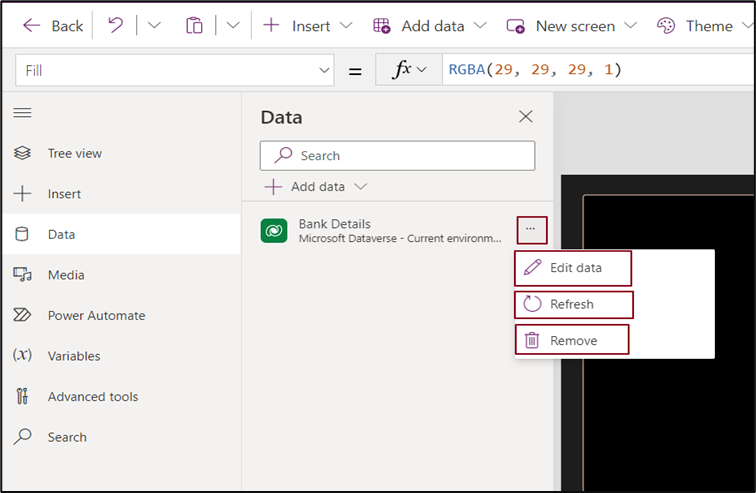Expand the Undo dropdown chevron

pos(154,26)
